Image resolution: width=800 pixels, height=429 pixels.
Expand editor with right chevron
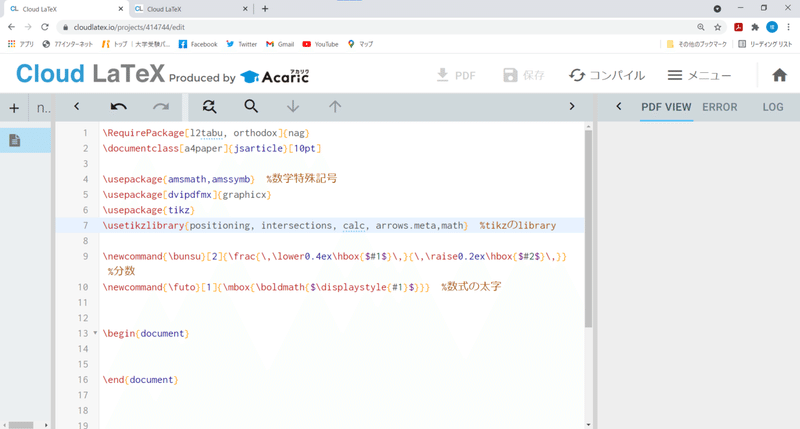(x=572, y=106)
